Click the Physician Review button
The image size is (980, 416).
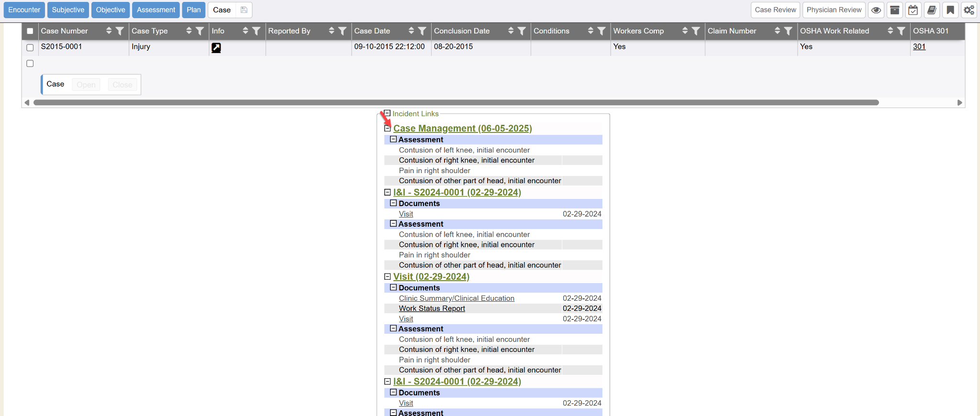pos(834,10)
